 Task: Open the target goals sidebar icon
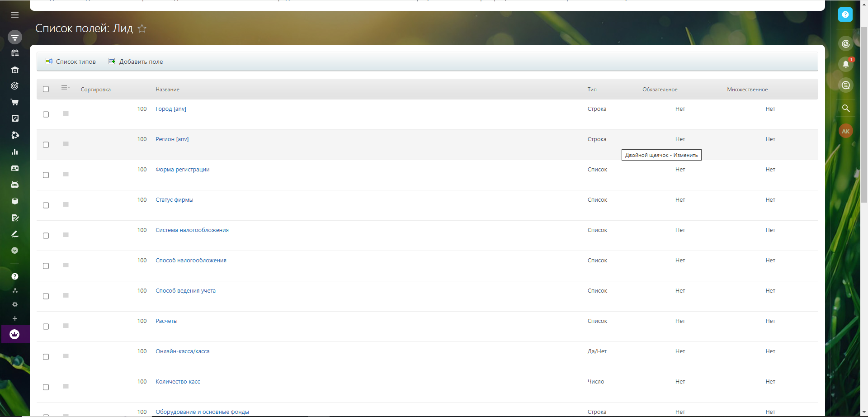pos(15,86)
